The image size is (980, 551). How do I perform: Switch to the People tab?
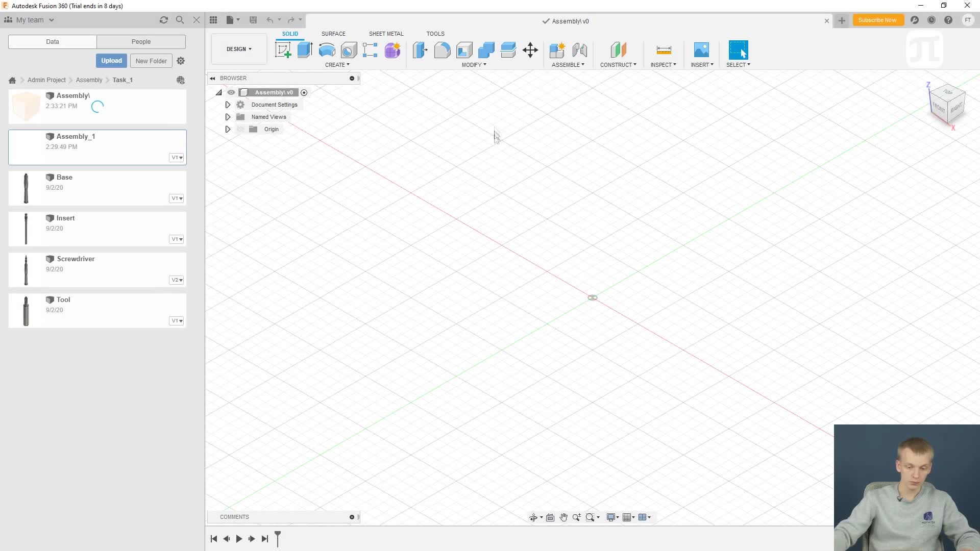(141, 42)
